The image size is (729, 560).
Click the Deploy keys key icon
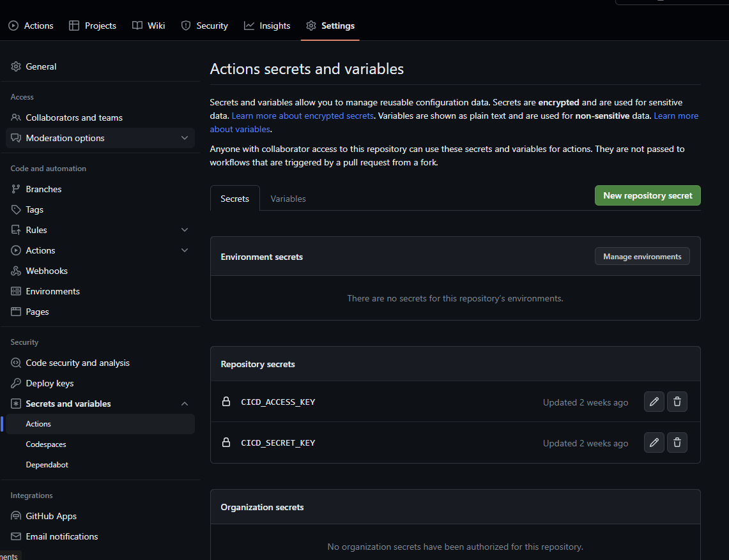pos(16,383)
